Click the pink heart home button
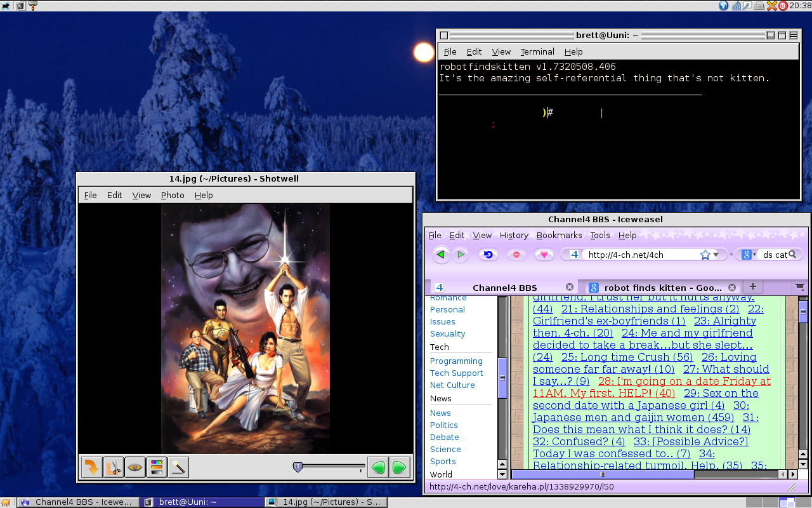Viewport: 812px width, 508px height. tap(544, 255)
